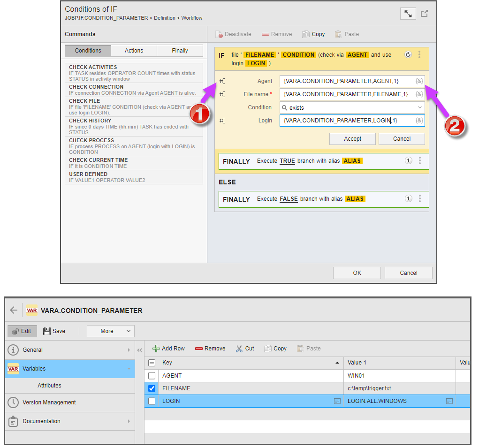Click the refresh icon in the IF condition header
Screen dimensions: 479x448
coord(408,55)
